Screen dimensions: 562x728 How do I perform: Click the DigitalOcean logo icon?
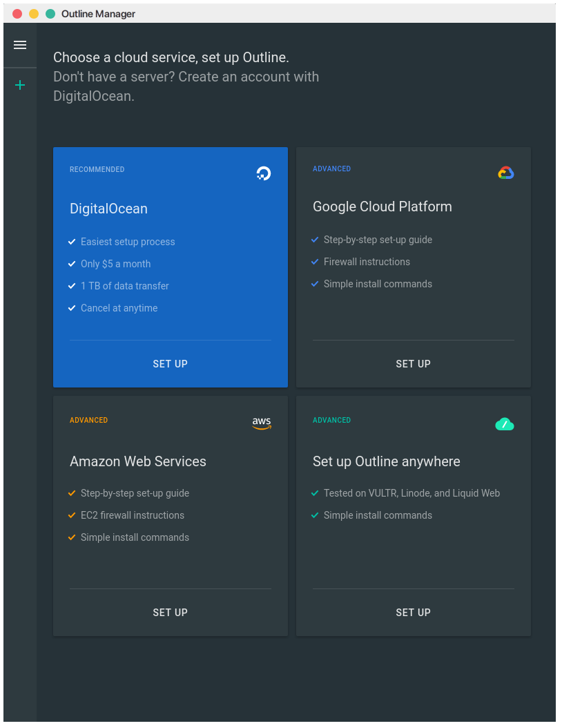tap(264, 173)
